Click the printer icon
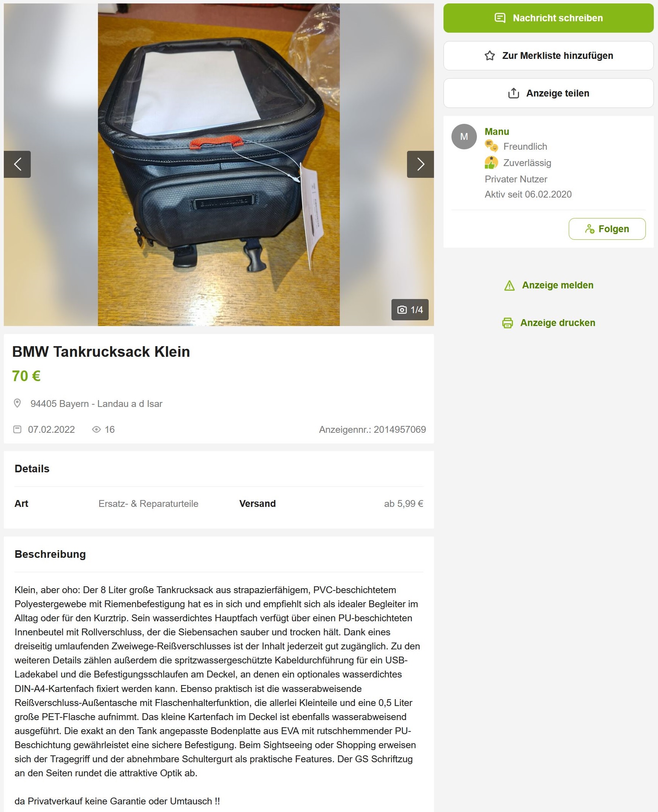This screenshot has height=812, width=658. coord(508,323)
